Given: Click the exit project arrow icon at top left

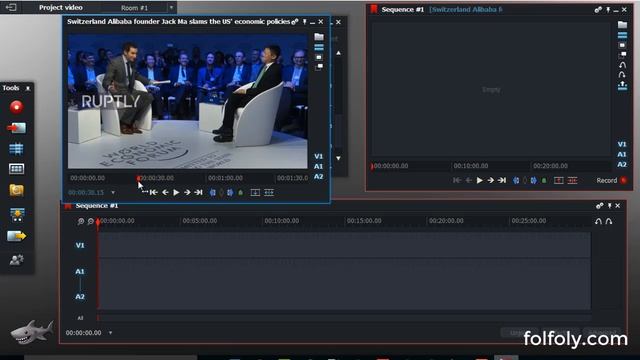Looking at the screenshot, I should coord(11,7).
